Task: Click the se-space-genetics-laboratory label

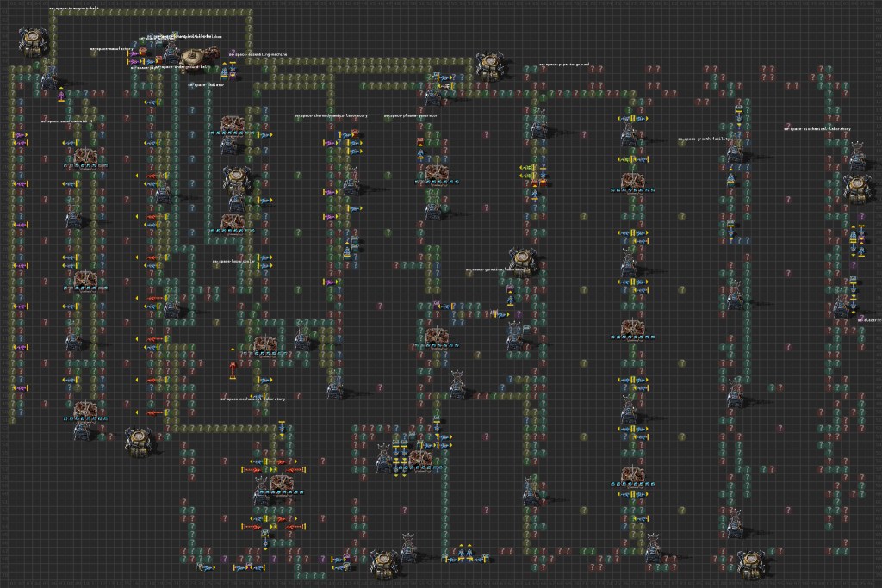Action: (x=497, y=269)
